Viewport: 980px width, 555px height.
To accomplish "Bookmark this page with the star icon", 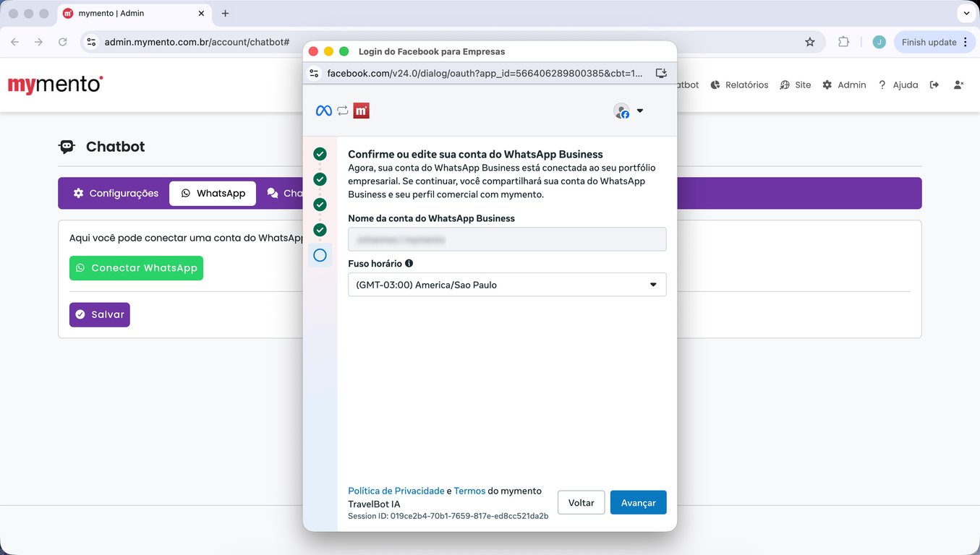I will tap(810, 42).
